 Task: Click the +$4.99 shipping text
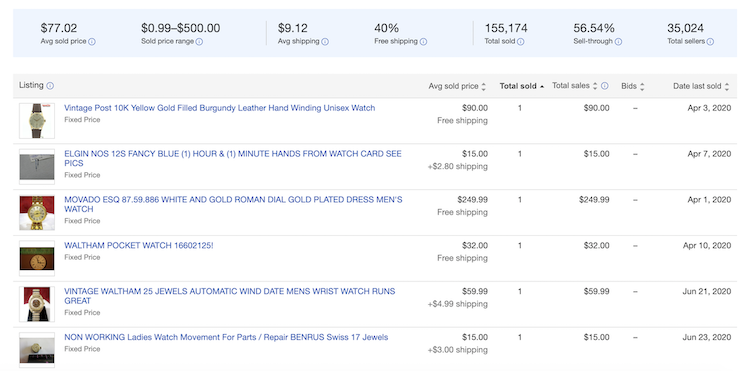coord(458,304)
